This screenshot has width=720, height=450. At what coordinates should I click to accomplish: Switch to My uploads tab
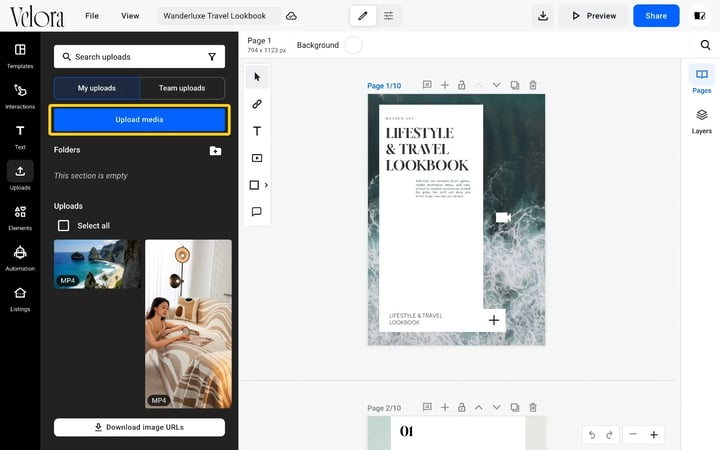pos(96,88)
